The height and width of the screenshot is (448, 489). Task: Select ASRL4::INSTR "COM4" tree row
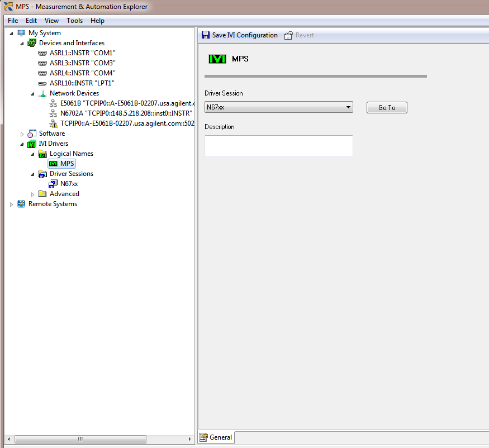[x=83, y=73]
